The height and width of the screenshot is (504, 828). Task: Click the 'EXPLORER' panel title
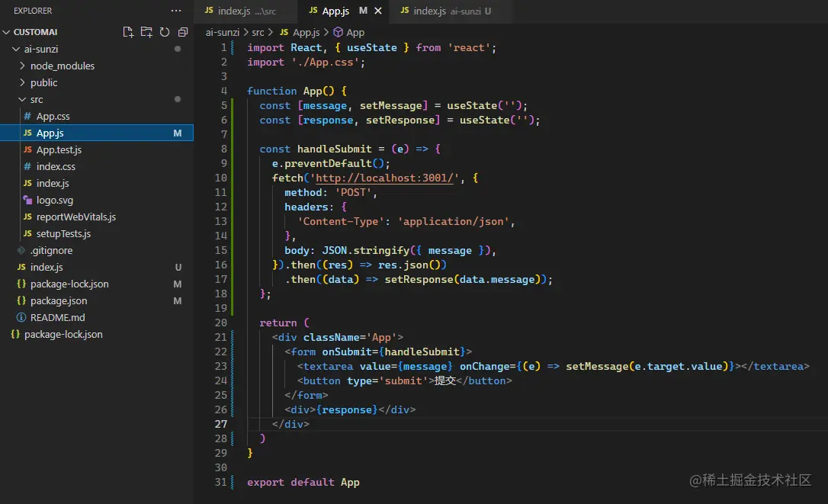[33, 11]
